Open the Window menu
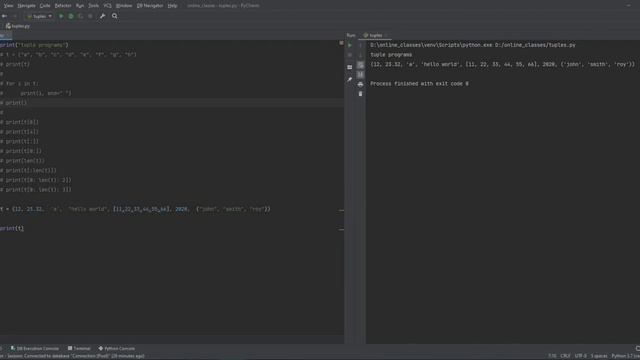Image resolution: width=640 pixels, height=360 pixels. (x=124, y=6)
